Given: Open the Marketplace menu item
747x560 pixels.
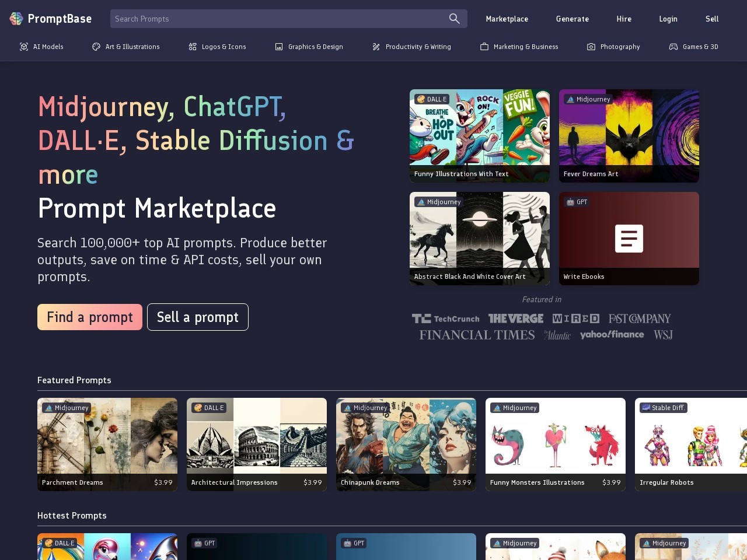Looking at the screenshot, I should tap(507, 19).
